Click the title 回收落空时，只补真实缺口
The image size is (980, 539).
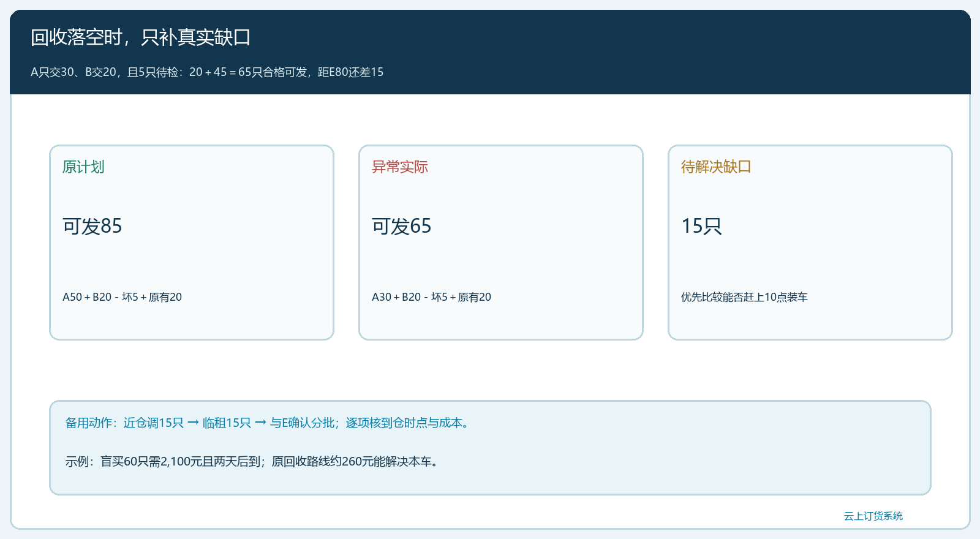tap(141, 37)
